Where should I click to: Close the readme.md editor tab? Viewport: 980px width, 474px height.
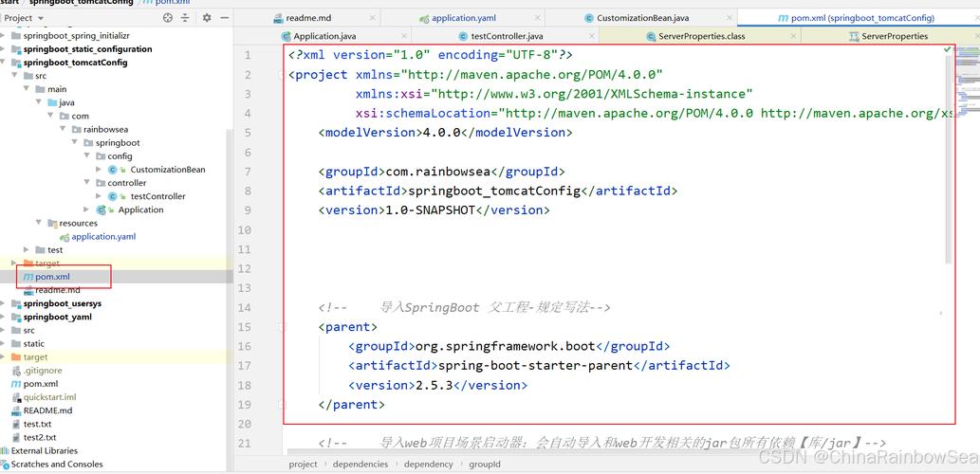(x=372, y=18)
